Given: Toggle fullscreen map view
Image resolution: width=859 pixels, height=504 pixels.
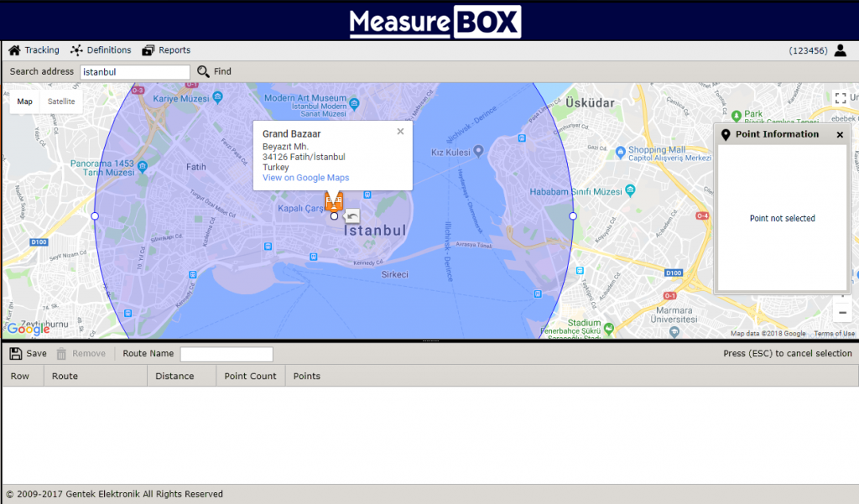Looking at the screenshot, I should tap(841, 98).
